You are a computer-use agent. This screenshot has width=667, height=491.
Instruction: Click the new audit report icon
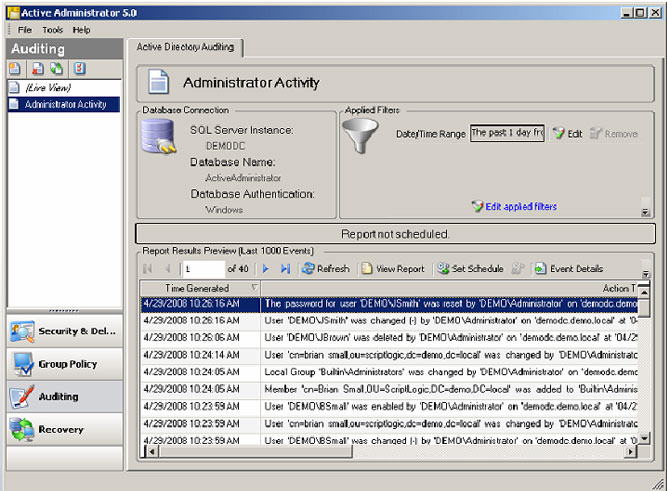[15, 69]
